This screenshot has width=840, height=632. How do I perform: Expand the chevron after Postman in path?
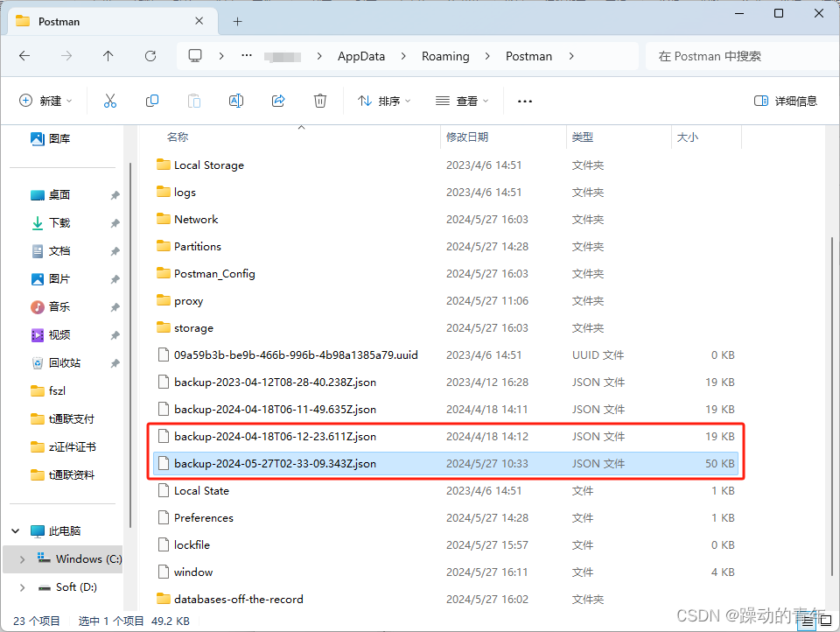571,56
